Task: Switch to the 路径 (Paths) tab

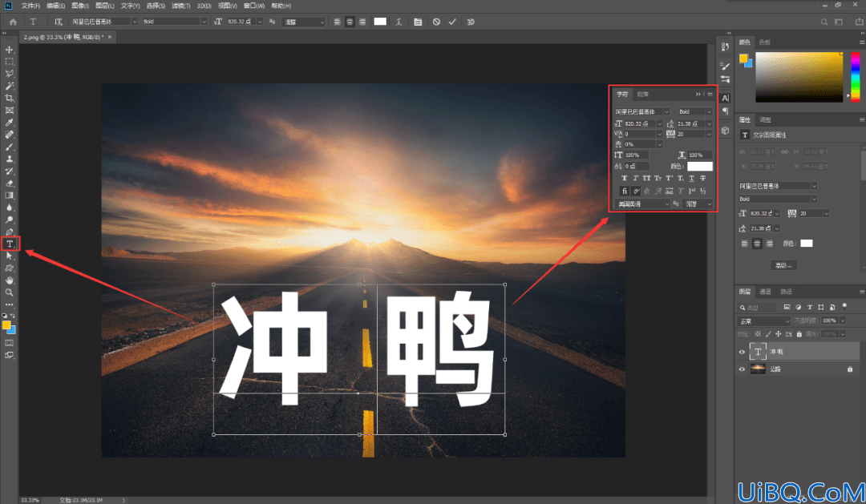Action: pos(786,292)
